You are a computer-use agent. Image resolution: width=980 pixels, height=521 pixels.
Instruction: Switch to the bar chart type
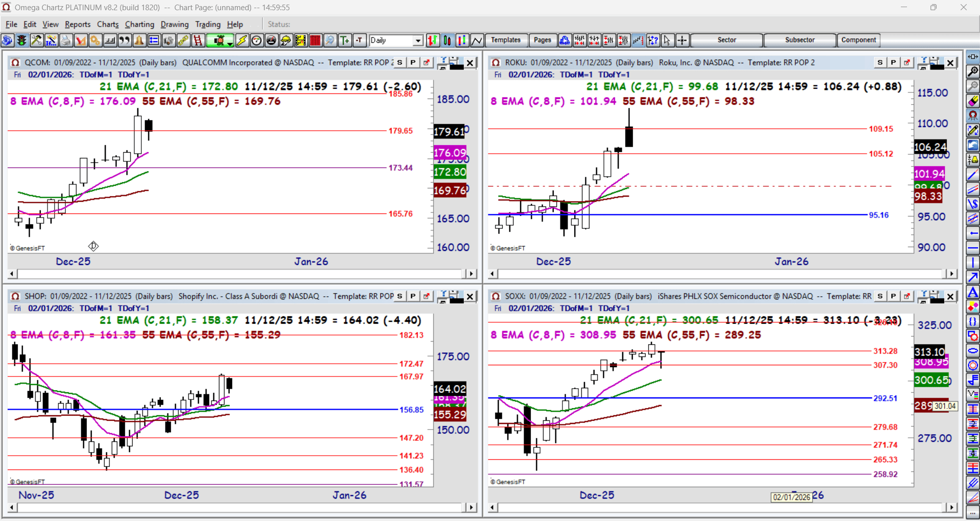(433, 40)
